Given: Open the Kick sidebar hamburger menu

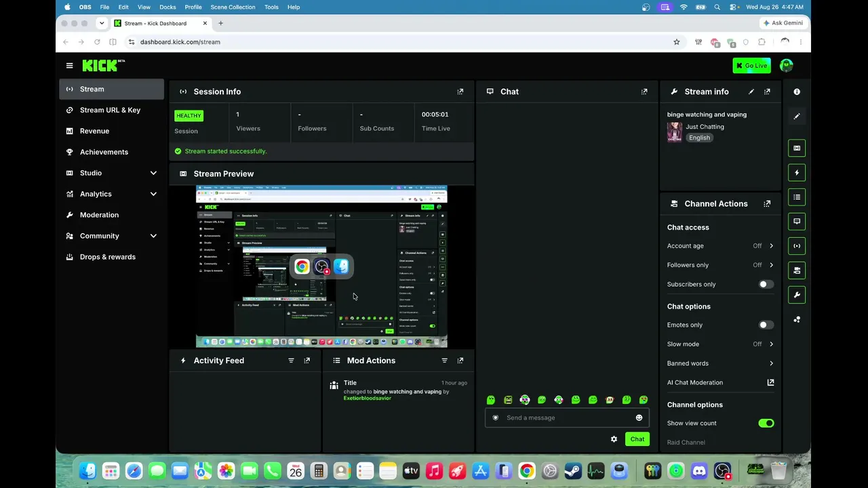Looking at the screenshot, I should pos(69,66).
